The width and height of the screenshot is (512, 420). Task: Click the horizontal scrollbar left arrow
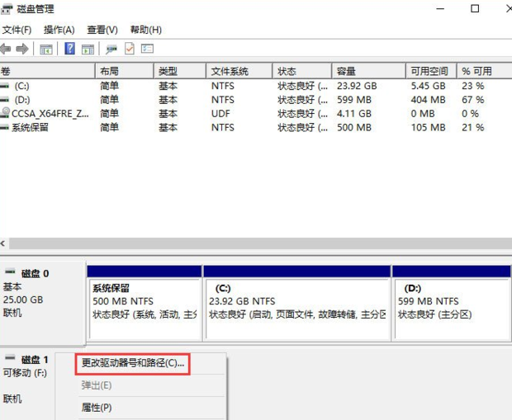point(3,243)
